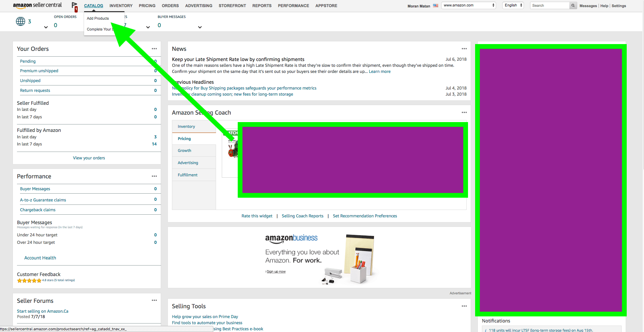The width and height of the screenshot is (644, 332).
Task: Open the Inventory menu
Action: point(121,6)
